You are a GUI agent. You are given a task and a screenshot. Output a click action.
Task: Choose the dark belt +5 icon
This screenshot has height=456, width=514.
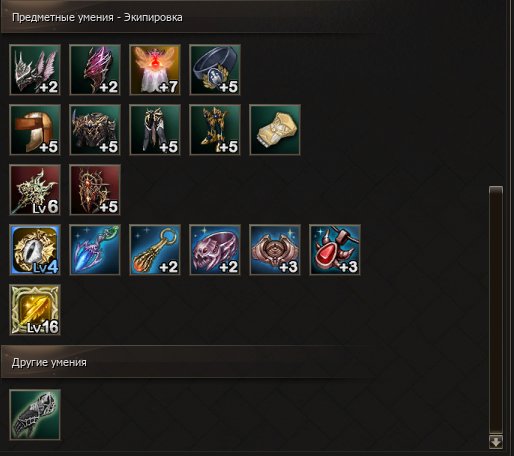[215, 70]
